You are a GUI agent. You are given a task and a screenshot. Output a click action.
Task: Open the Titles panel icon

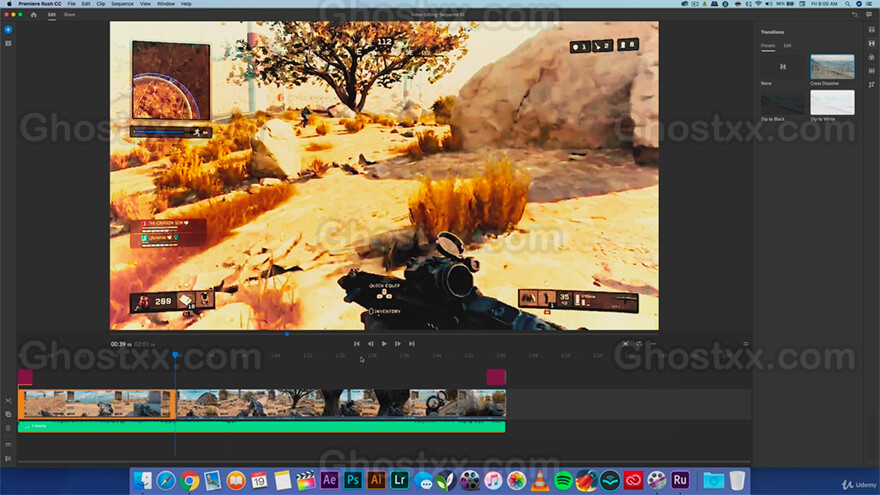(x=872, y=30)
